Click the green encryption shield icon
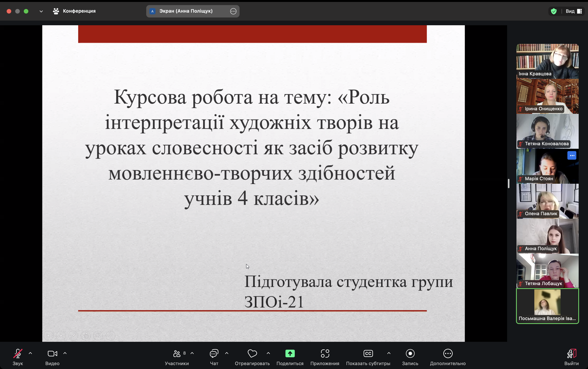The height and width of the screenshot is (369, 588). coord(554,11)
